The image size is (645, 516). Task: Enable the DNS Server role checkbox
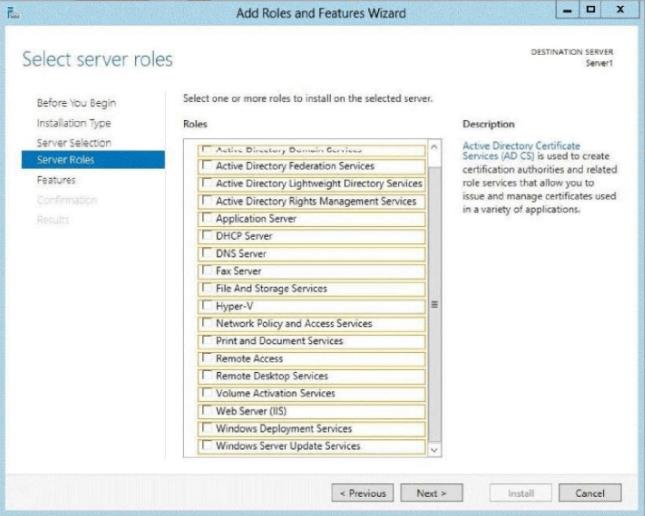[x=208, y=252]
